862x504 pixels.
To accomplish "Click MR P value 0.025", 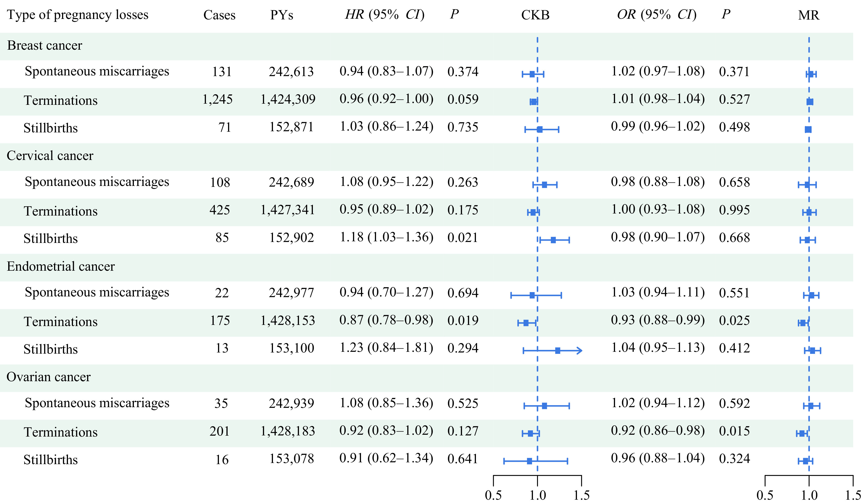I will pyautogui.click(x=734, y=321).
